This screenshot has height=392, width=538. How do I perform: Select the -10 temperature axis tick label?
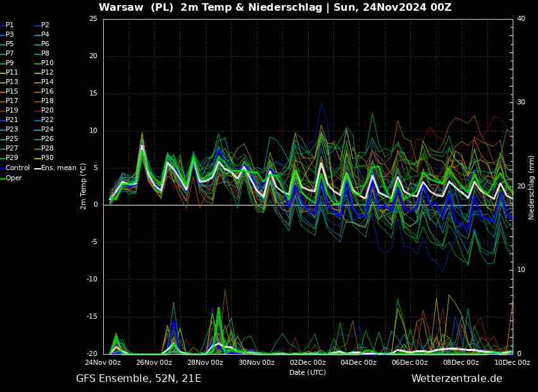point(92,279)
